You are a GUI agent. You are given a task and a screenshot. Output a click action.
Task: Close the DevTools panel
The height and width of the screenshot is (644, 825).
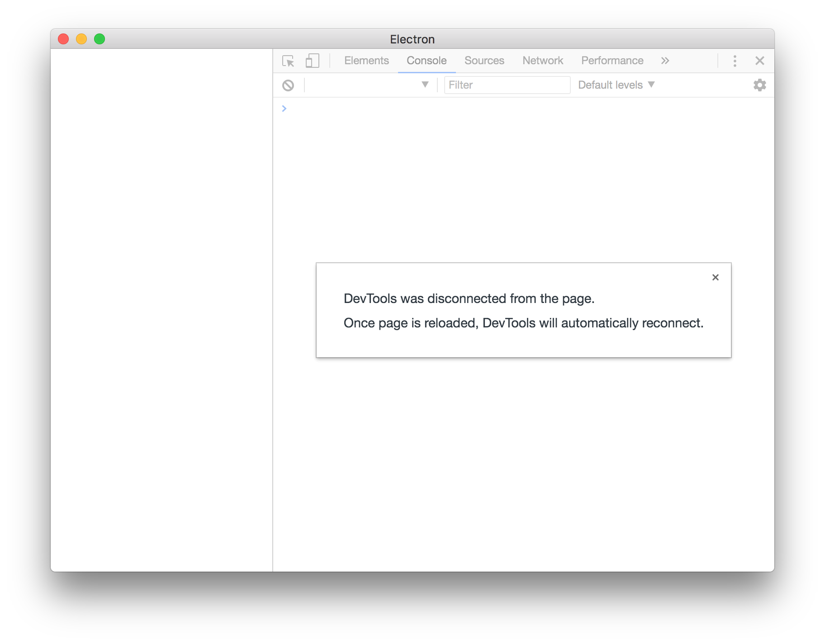[760, 61]
